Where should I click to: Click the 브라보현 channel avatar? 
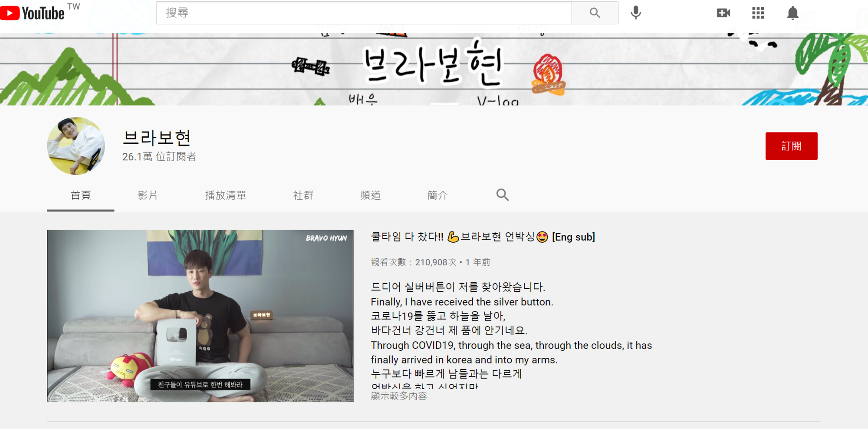pos(76,146)
